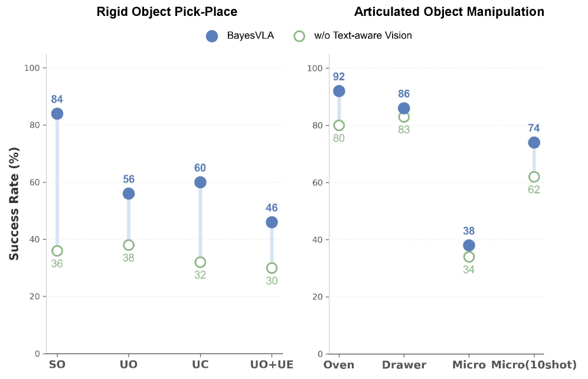Click the "UO+UE" x-axis category label
Image resolution: width=588 pixels, height=379 pixels.
point(272,364)
